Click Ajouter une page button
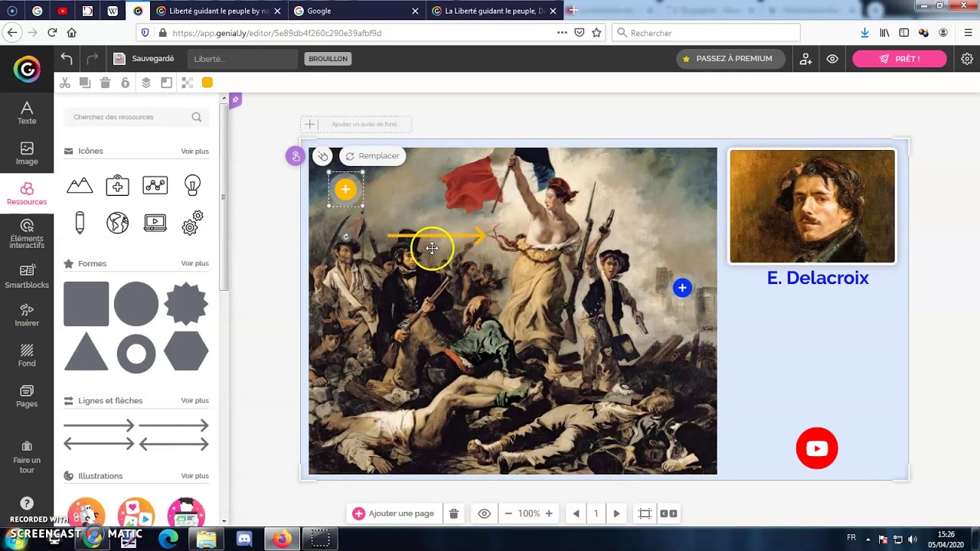The width and height of the screenshot is (980, 551). point(393,514)
